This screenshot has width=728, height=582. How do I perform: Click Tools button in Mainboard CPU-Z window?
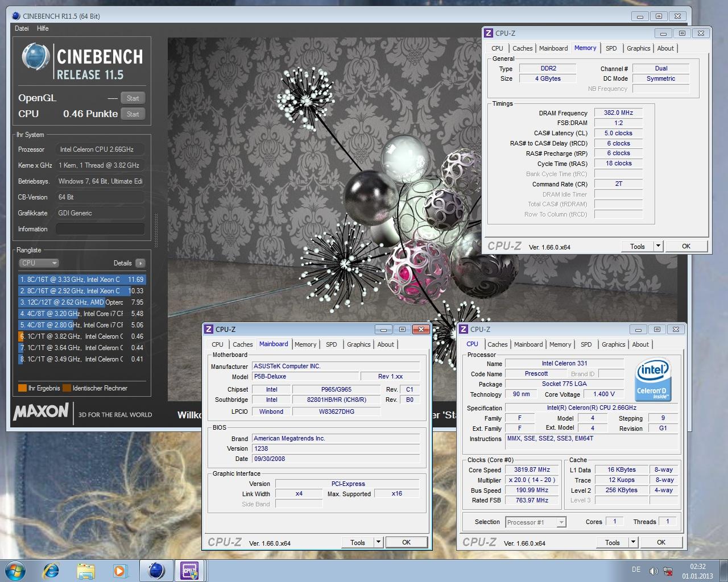(358, 542)
